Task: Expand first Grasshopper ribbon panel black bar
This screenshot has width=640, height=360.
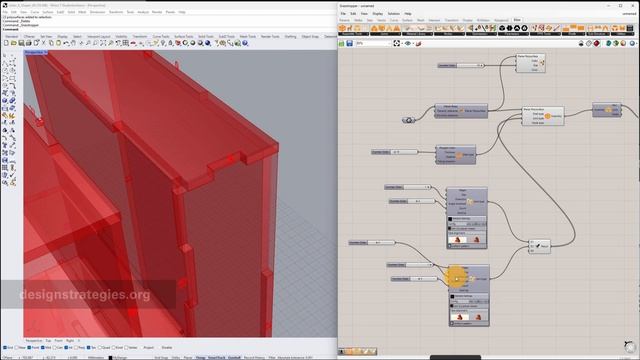Action: point(353,34)
